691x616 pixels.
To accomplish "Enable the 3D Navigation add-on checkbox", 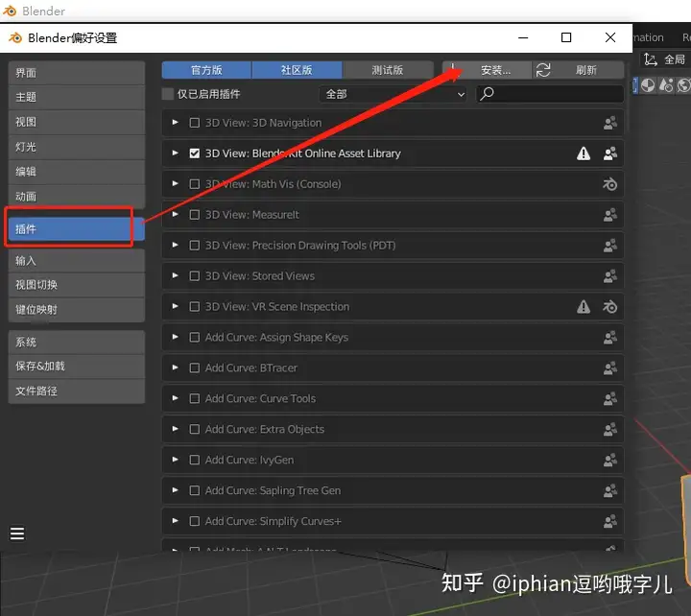I will 194,123.
